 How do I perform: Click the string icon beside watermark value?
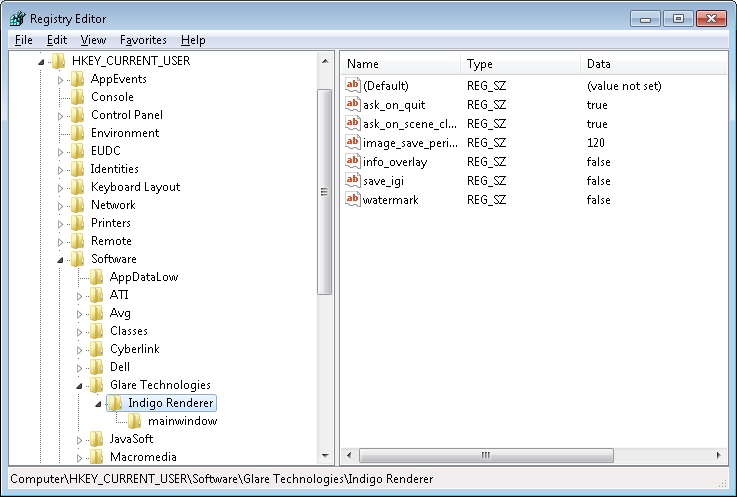[352, 200]
